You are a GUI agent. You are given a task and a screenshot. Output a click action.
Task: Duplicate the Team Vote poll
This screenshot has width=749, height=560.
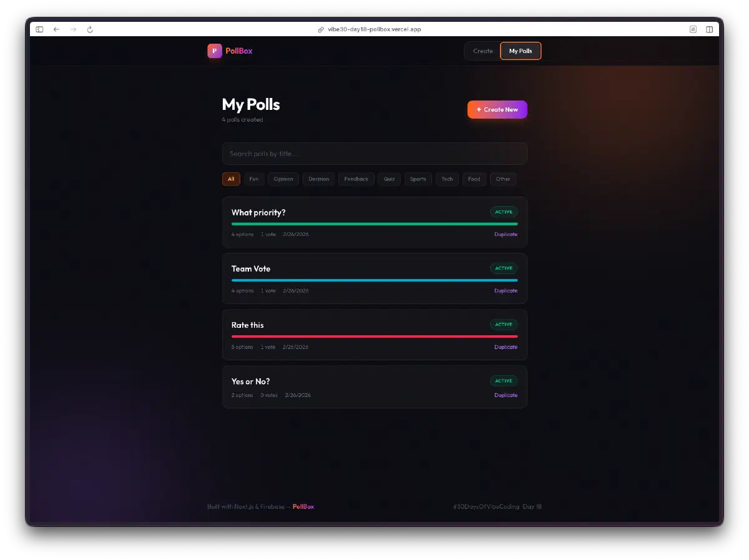point(506,291)
